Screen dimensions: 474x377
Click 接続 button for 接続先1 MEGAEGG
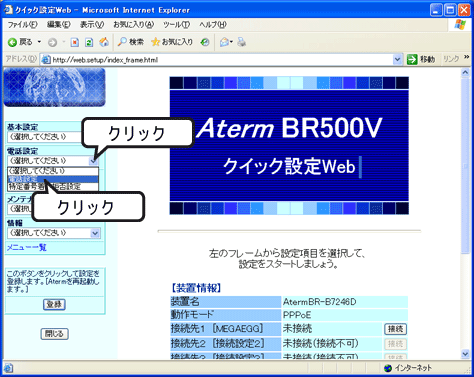[395, 329]
